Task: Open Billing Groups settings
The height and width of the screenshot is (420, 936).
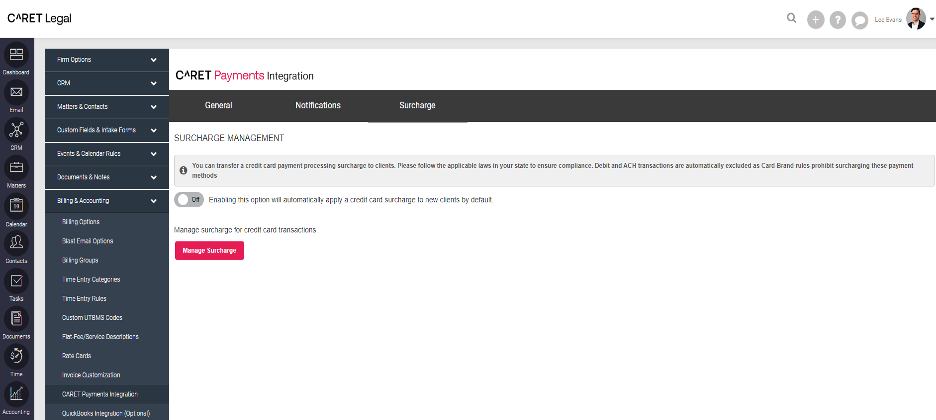Action: pyautogui.click(x=80, y=260)
